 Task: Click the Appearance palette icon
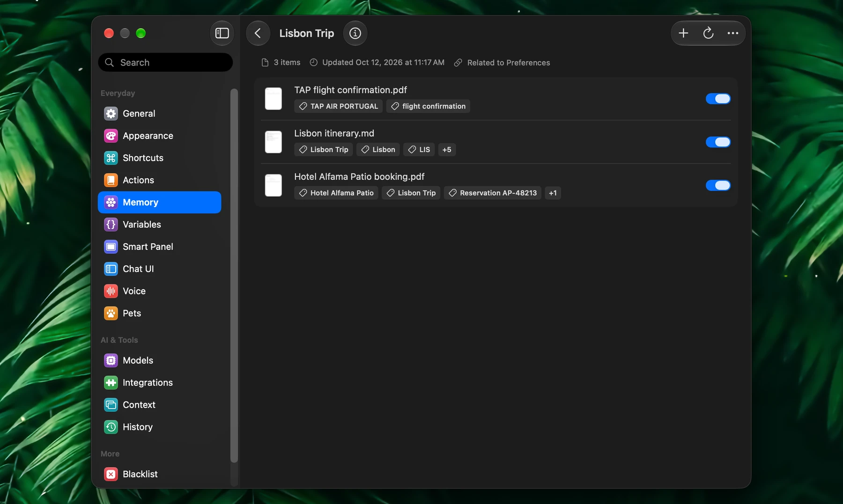pos(111,136)
